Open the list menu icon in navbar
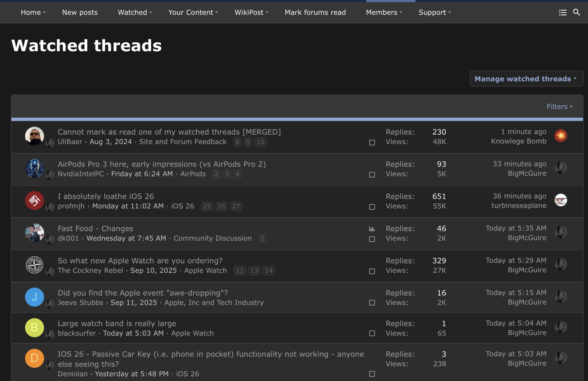This screenshot has height=381, width=588. point(562,12)
